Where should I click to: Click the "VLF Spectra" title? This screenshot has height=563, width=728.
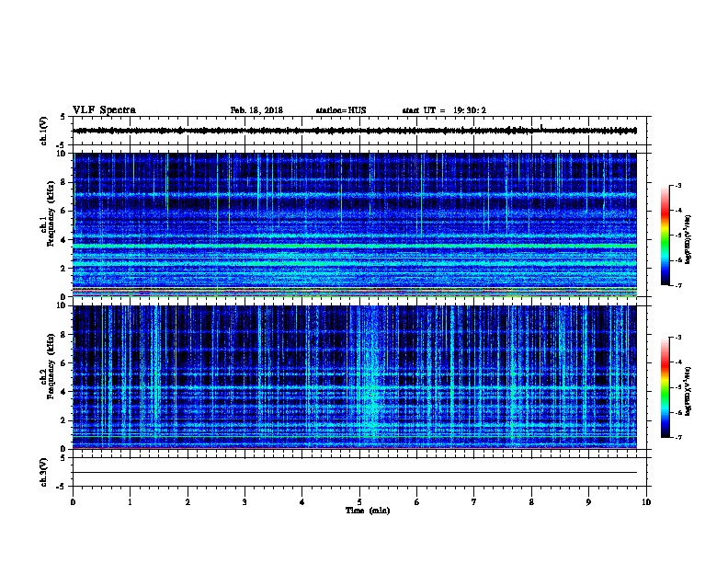tap(104, 109)
